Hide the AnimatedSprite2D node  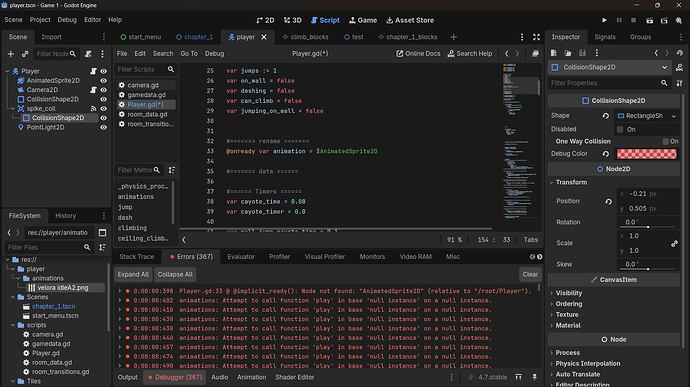[103, 81]
